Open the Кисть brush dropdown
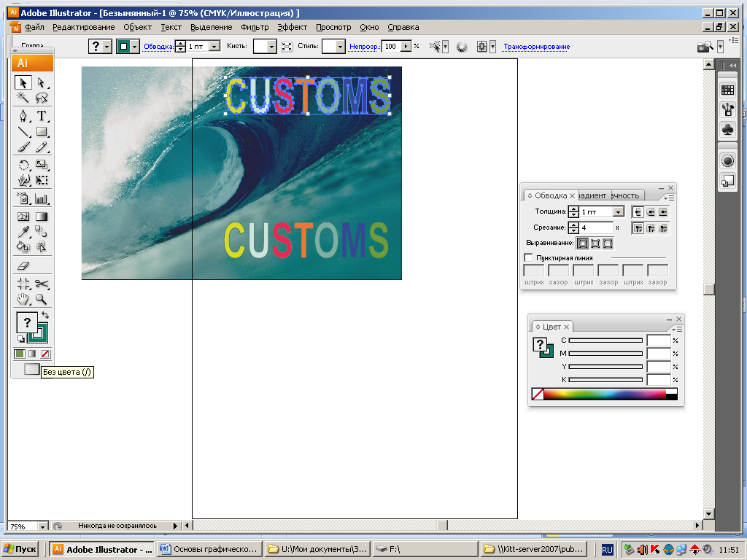 point(271,46)
